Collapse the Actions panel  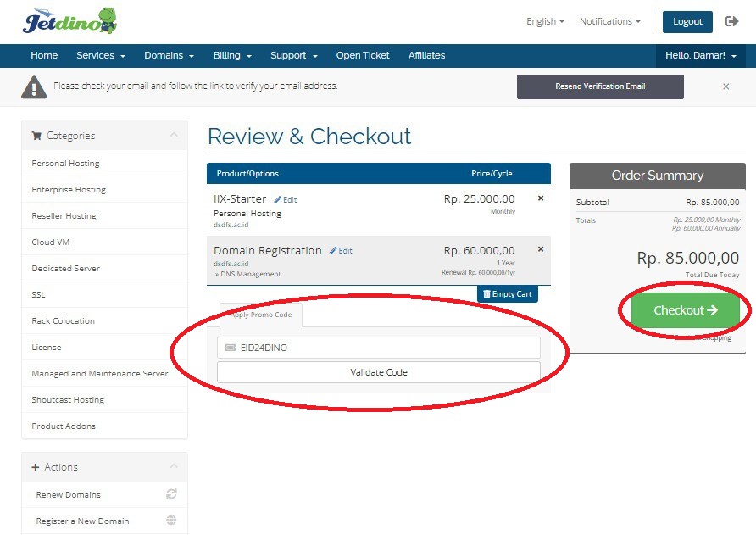(174, 467)
